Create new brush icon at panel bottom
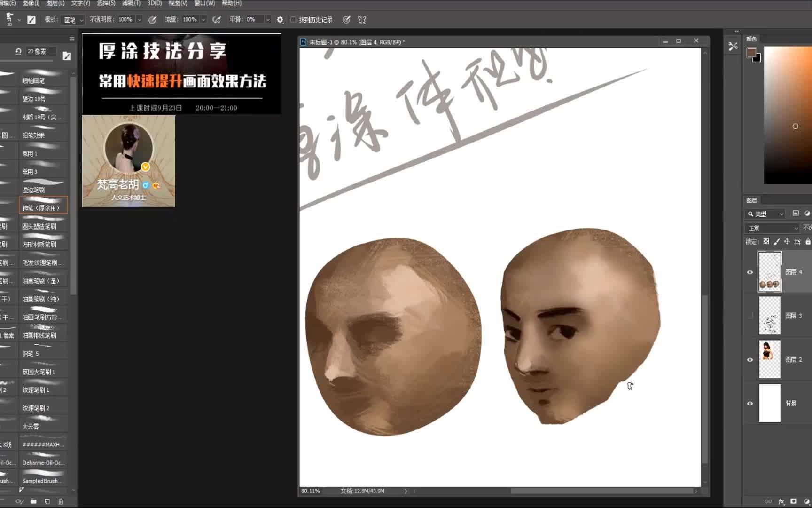This screenshot has width=812, height=508. [47, 501]
